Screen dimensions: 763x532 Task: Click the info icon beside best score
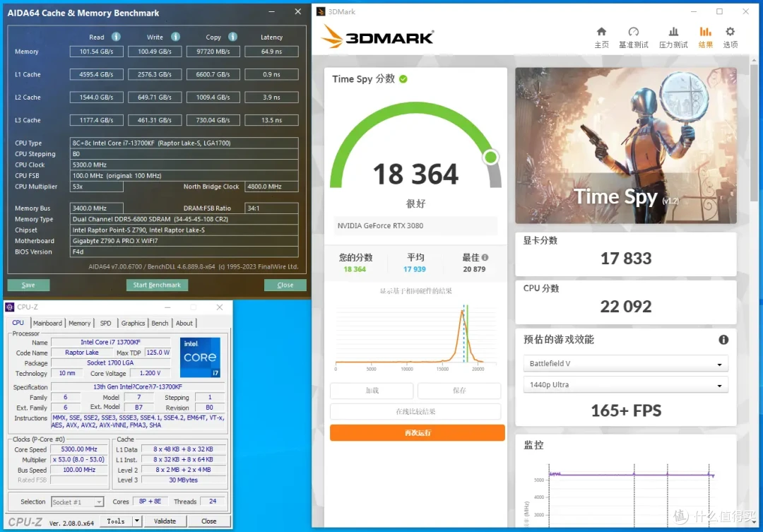pyautogui.click(x=485, y=257)
